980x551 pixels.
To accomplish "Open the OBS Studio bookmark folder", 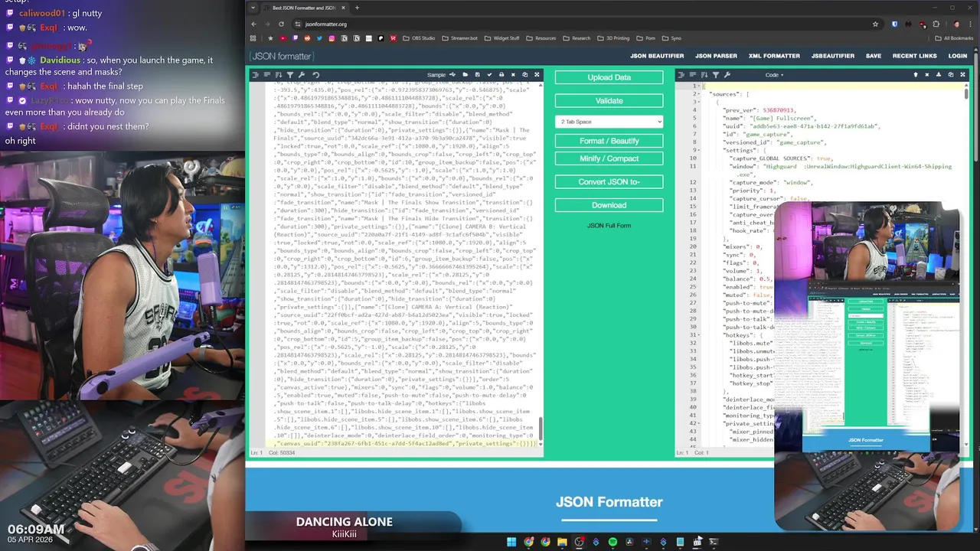I will point(418,38).
